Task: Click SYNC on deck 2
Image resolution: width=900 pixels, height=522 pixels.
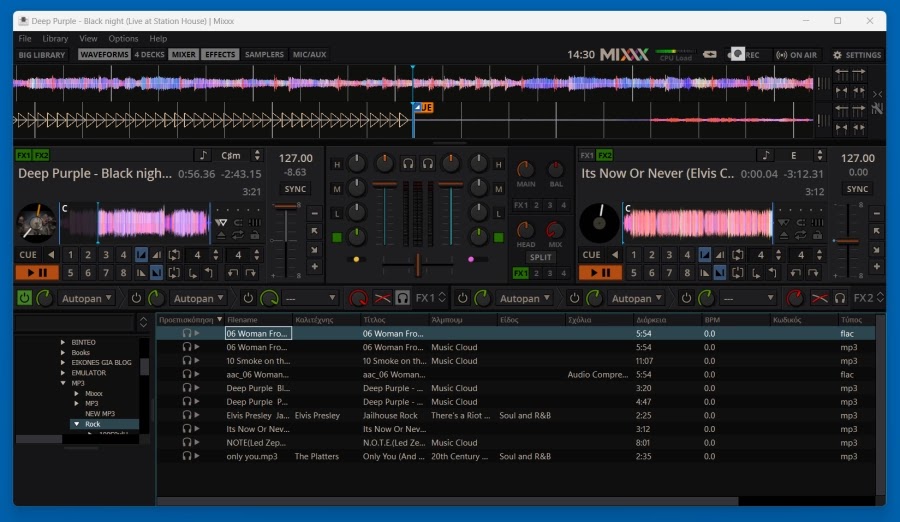Action: click(858, 189)
